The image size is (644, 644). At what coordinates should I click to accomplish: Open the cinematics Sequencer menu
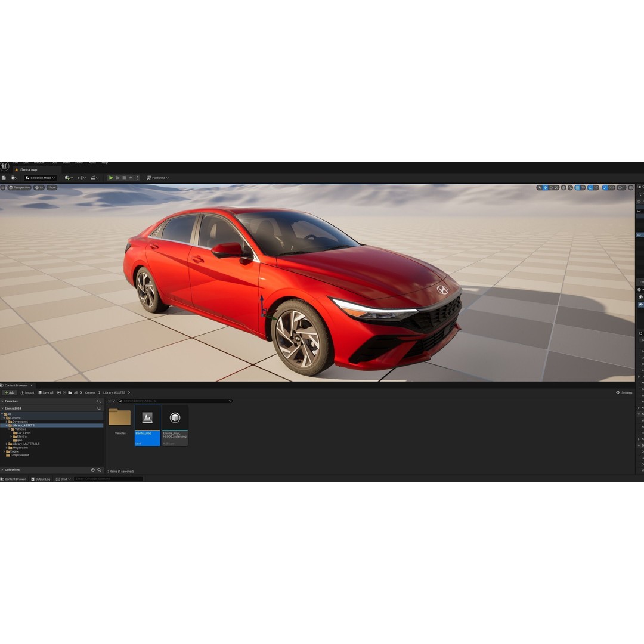pyautogui.click(x=94, y=178)
